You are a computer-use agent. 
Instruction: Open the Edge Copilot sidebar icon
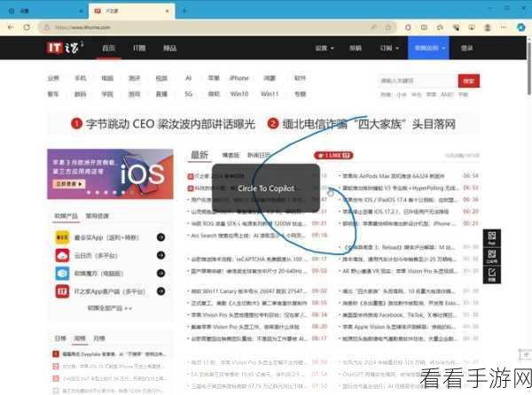521,27
